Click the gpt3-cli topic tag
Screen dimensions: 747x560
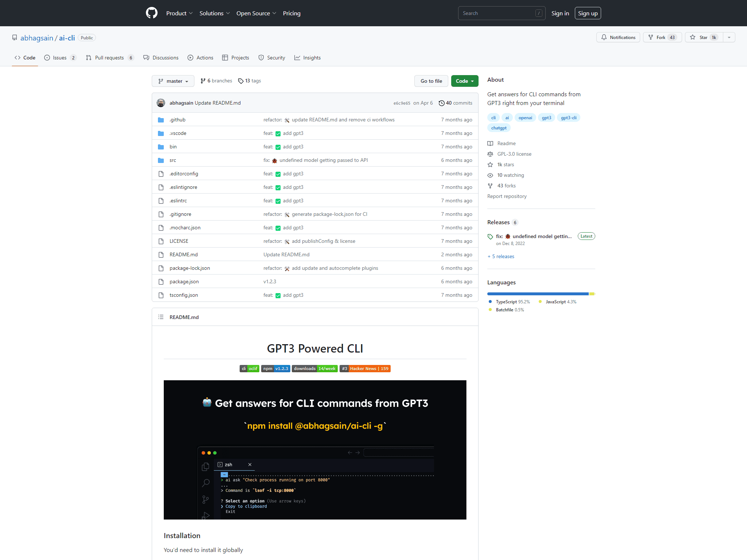[x=569, y=117]
